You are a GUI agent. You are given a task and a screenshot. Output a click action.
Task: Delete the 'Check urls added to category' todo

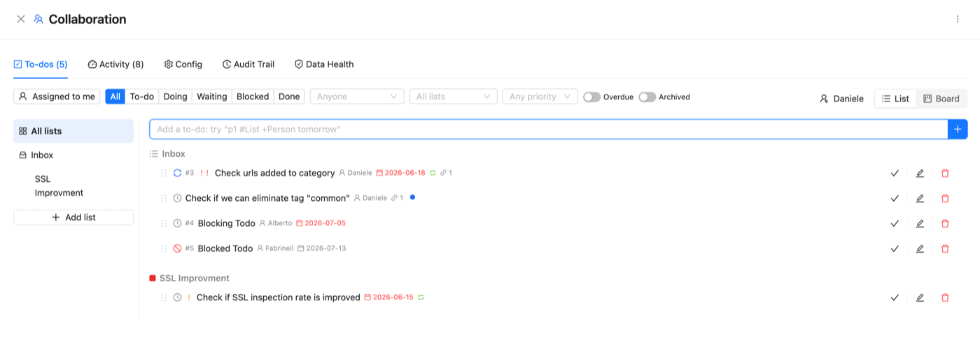click(x=945, y=174)
